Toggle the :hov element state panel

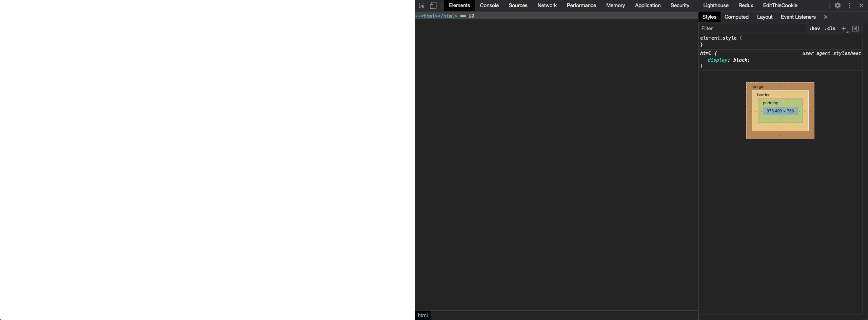pyautogui.click(x=814, y=29)
